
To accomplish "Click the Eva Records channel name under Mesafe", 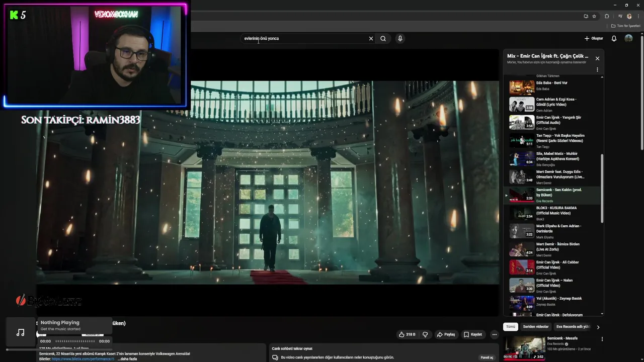I will point(555,344).
